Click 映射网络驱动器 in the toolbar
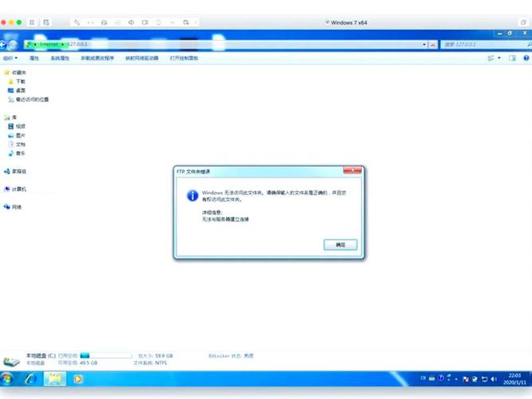 click(x=142, y=58)
